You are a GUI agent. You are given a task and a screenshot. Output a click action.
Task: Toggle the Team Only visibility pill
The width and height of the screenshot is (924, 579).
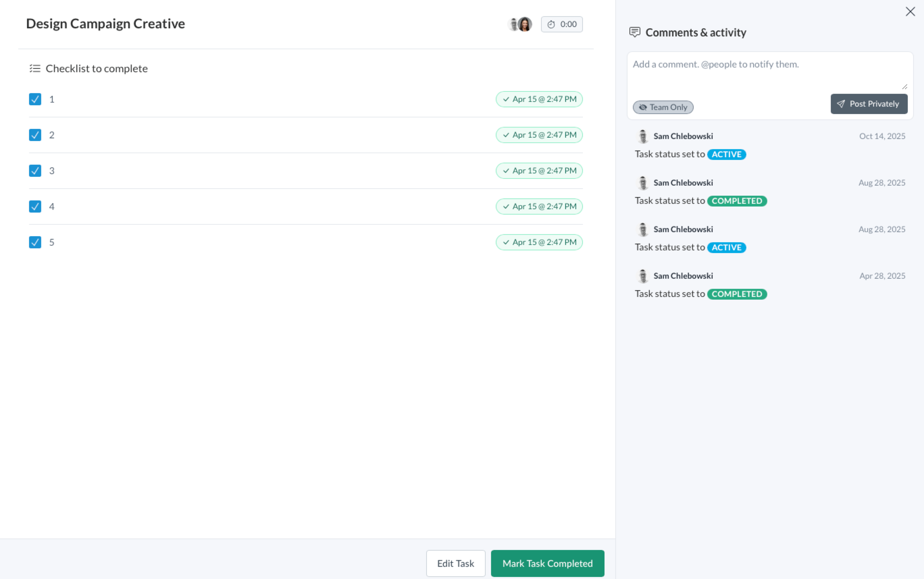coord(663,107)
